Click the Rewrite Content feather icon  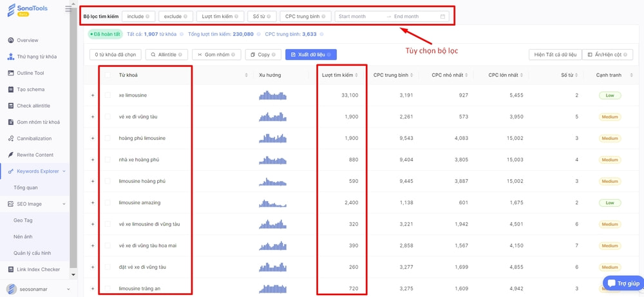click(11, 155)
